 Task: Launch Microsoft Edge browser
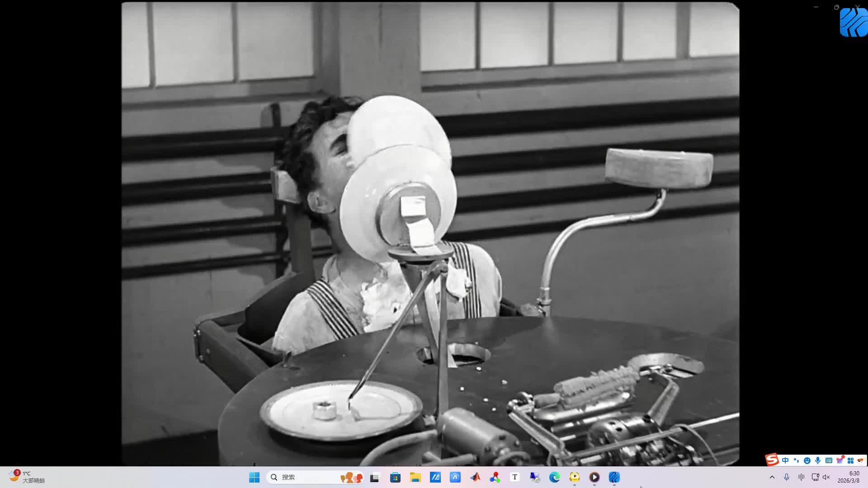(554, 477)
